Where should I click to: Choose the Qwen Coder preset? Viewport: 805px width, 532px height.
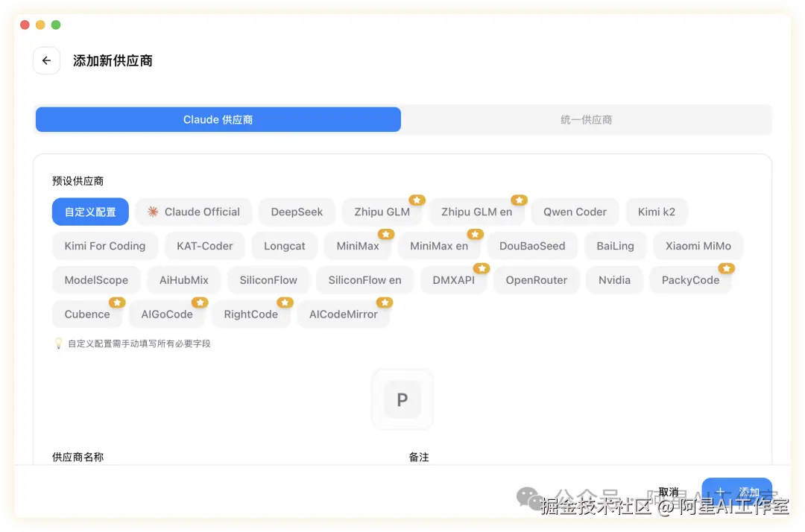[x=575, y=212]
